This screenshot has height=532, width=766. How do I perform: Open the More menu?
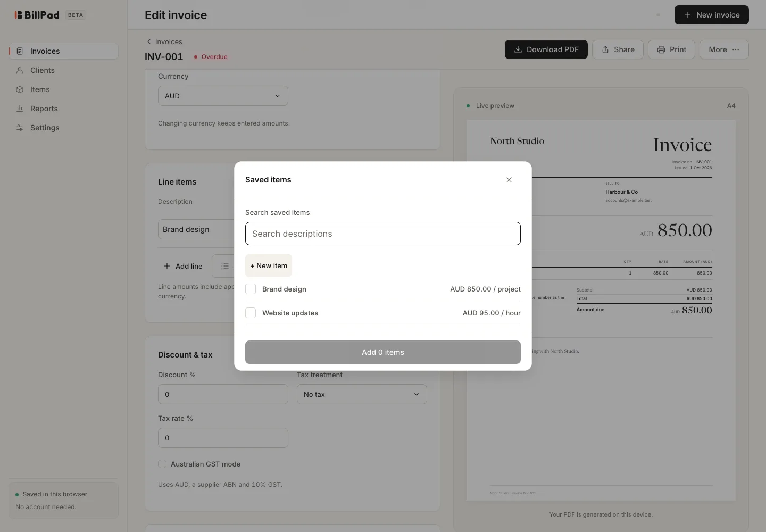(x=724, y=49)
